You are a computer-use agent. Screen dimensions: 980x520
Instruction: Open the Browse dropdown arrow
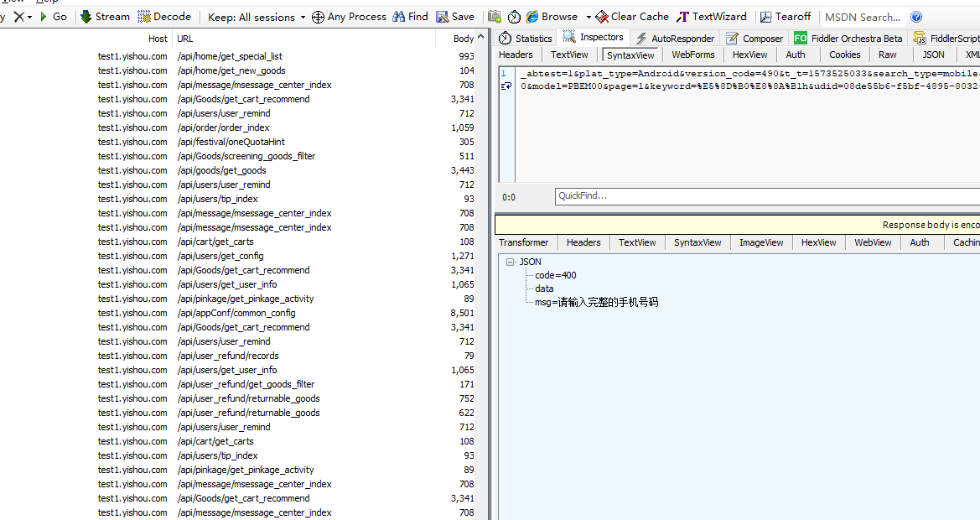pos(589,18)
